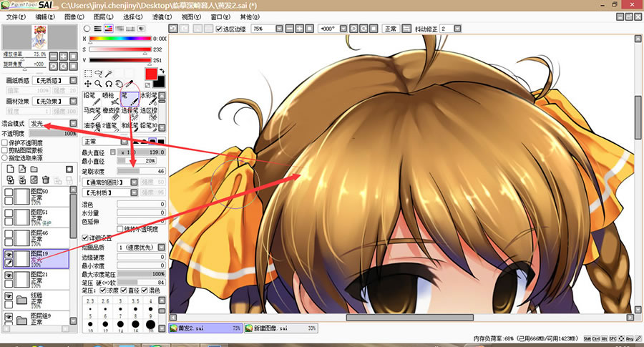Pick the move layer tool

pyautogui.click(x=88, y=84)
